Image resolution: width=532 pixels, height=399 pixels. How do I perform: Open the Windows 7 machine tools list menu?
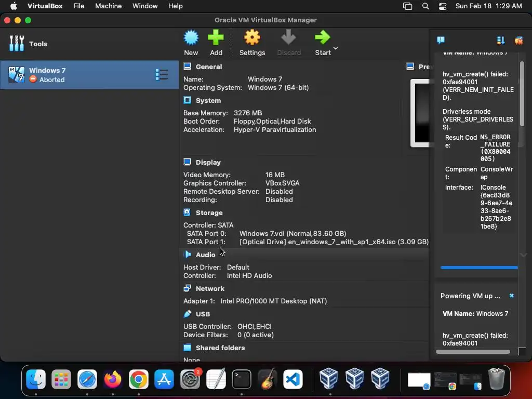point(162,75)
